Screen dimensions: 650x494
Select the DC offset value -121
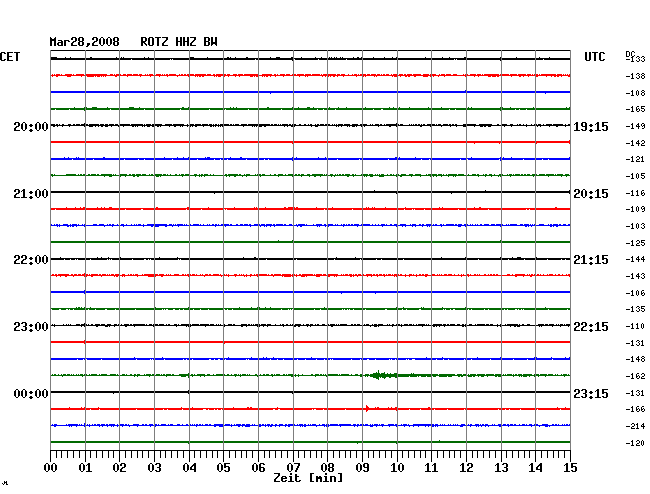tap(635, 159)
